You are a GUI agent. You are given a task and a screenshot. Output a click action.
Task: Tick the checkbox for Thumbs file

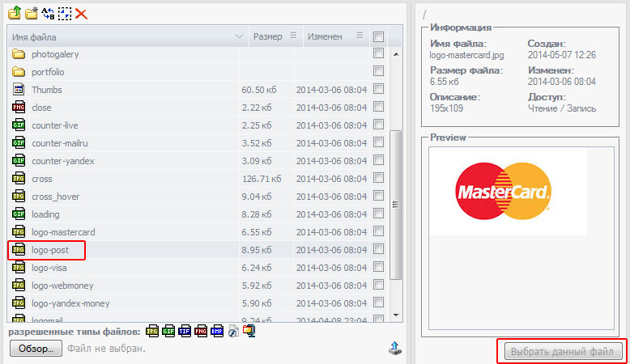point(378,90)
